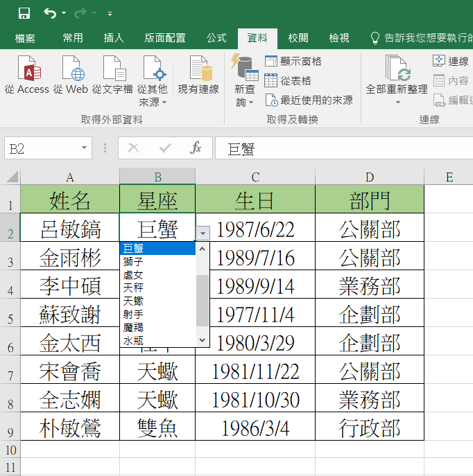This screenshot has width=473, height=476.
Task: Click the formula bar Enter checkmark icon
Action: 165,148
